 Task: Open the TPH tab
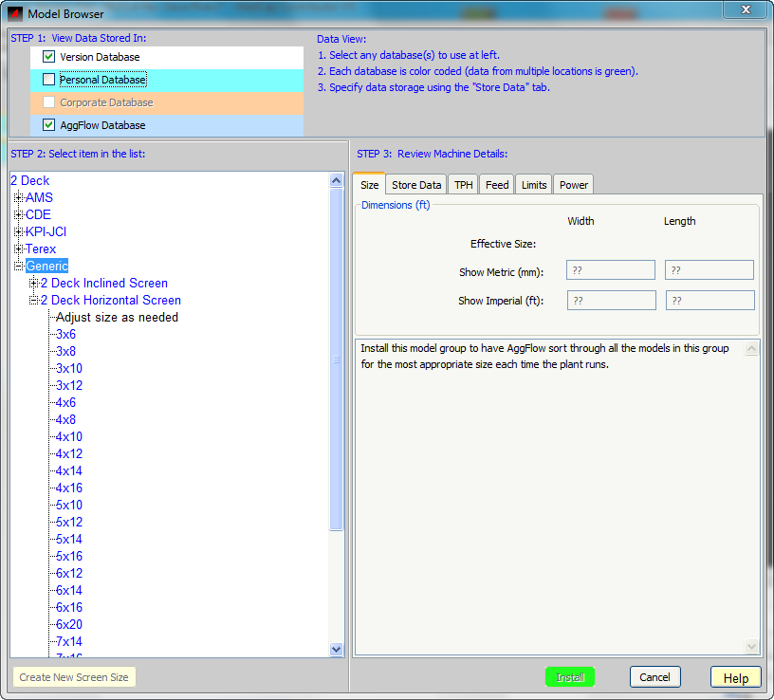pyautogui.click(x=463, y=185)
